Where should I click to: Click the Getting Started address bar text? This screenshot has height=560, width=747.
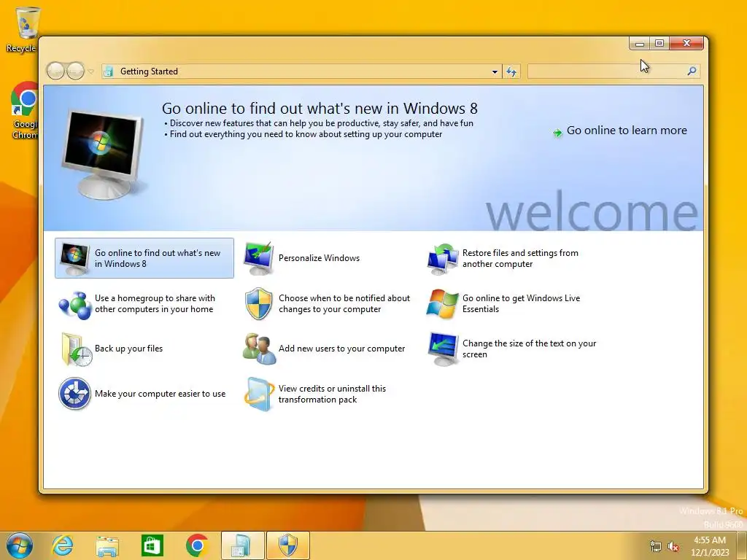tap(149, 71)
